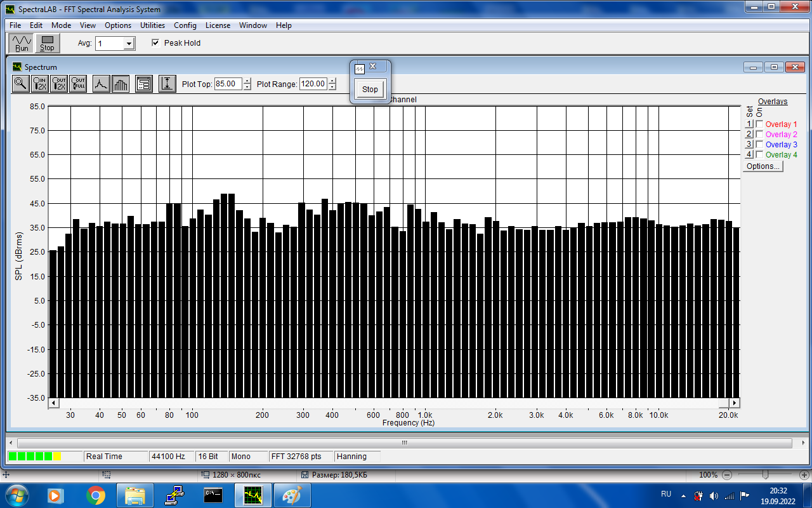Click the spectrum plot right scroll arrow

point(735,403)
